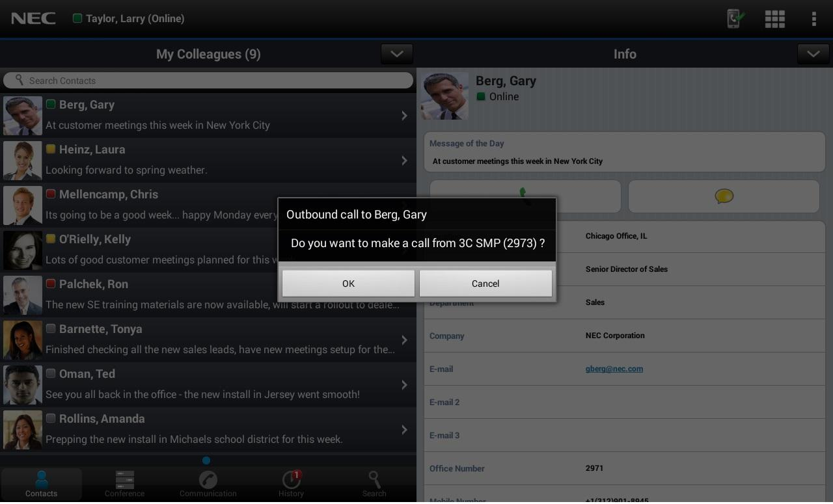Open the apps grid icon in top bar
833x504 pixels.
point(774,19)
